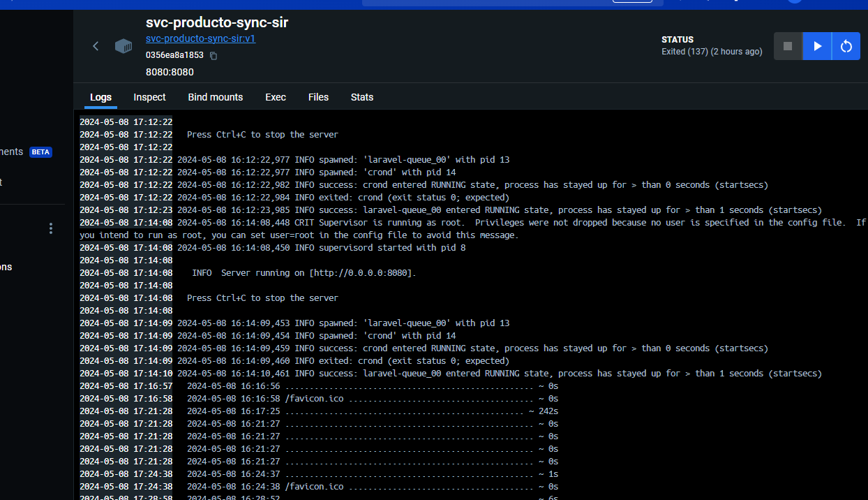Click the Exited (137) status text
This screenshot has height=500, width=868.
[712, 52]
